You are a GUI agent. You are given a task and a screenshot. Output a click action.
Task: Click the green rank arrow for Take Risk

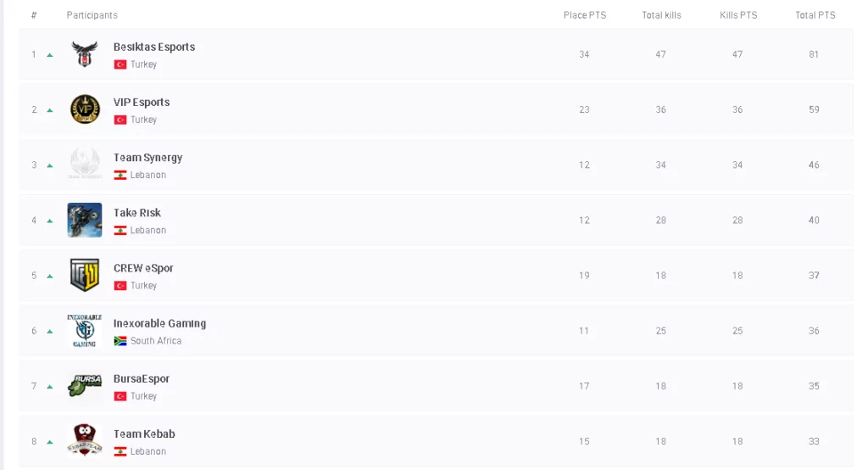[x=50, y=221]
